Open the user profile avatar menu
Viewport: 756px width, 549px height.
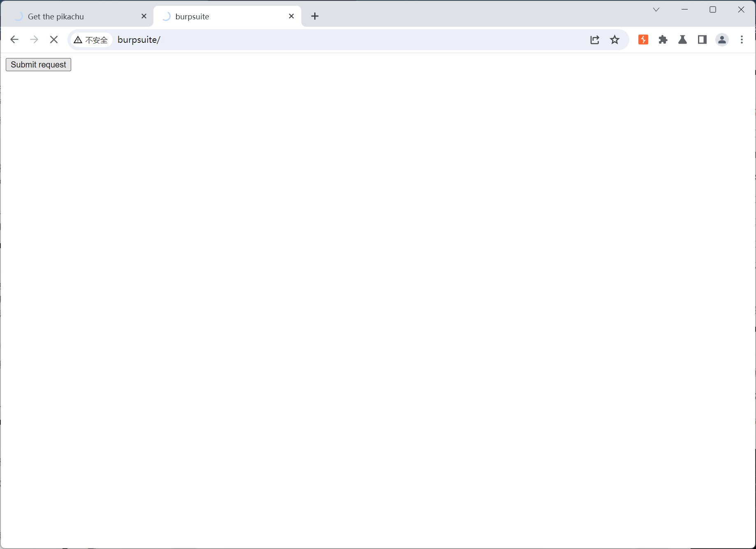tap(722, 40)
